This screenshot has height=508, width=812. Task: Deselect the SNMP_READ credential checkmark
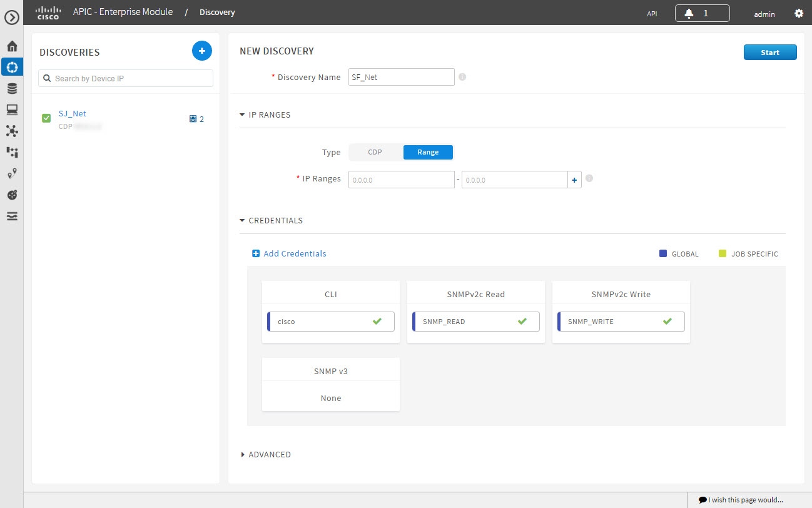(x=522, y=321)
